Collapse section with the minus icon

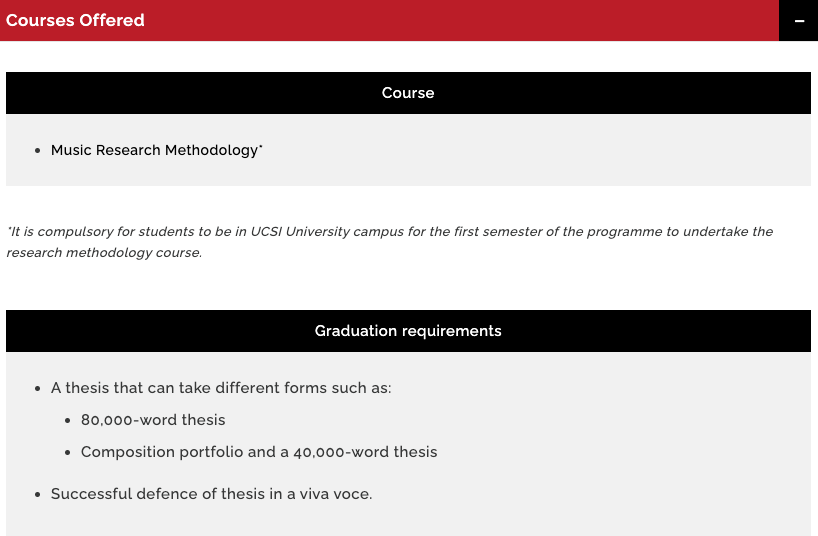[x=799, y=20]
